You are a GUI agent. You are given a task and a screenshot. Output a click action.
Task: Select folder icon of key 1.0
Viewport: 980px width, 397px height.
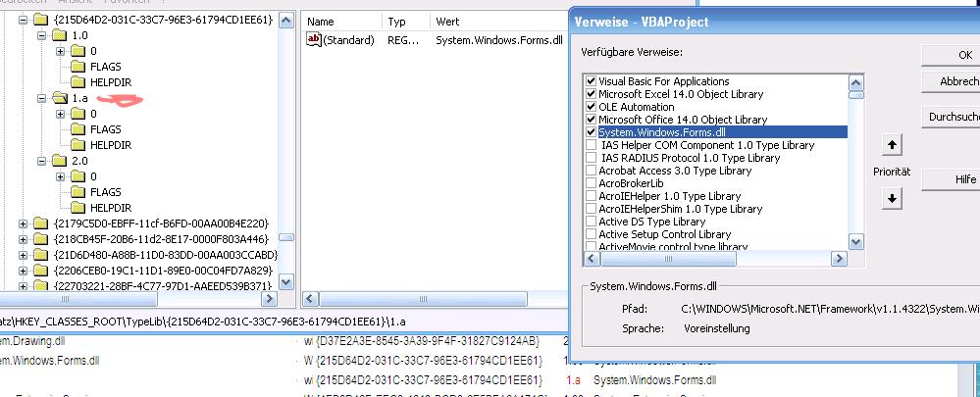click(x=60, y=35)
